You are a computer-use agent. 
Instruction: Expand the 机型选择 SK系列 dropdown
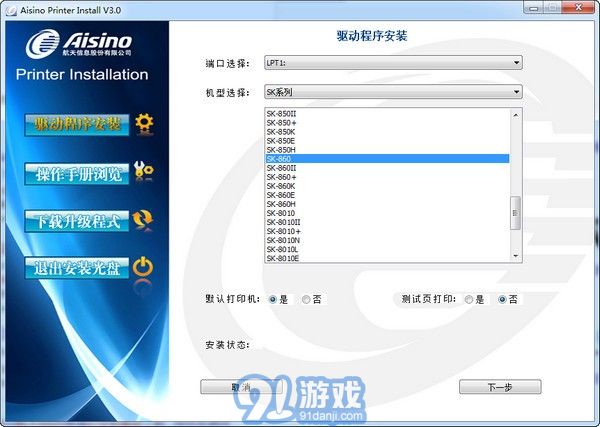(393, 92)
